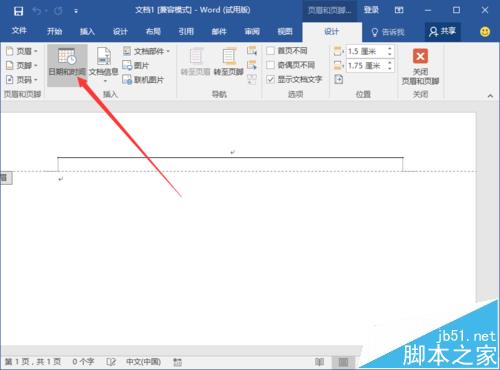Click the 转至页眉 go to header button
The width and height of the screenshot is (500, 370).
(195, 62)
